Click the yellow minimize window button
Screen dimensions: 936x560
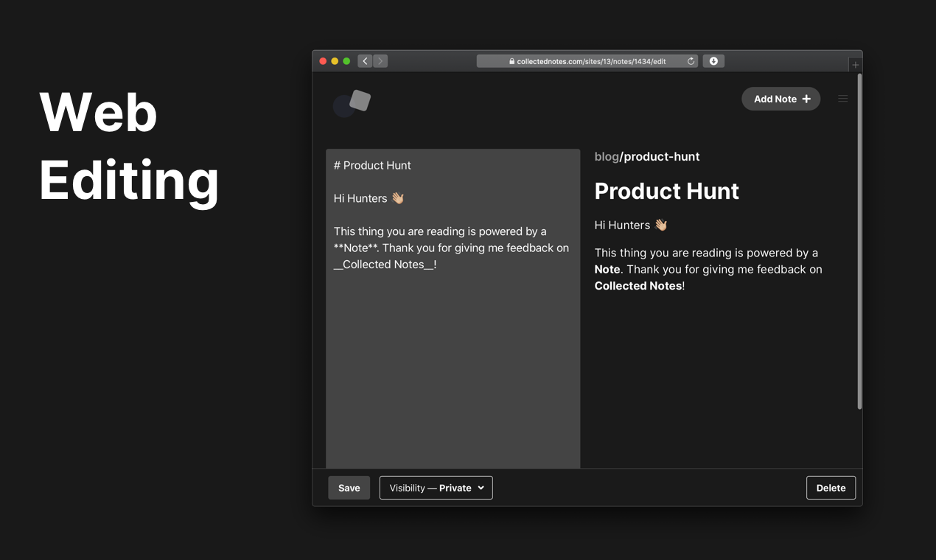[335, 61]
